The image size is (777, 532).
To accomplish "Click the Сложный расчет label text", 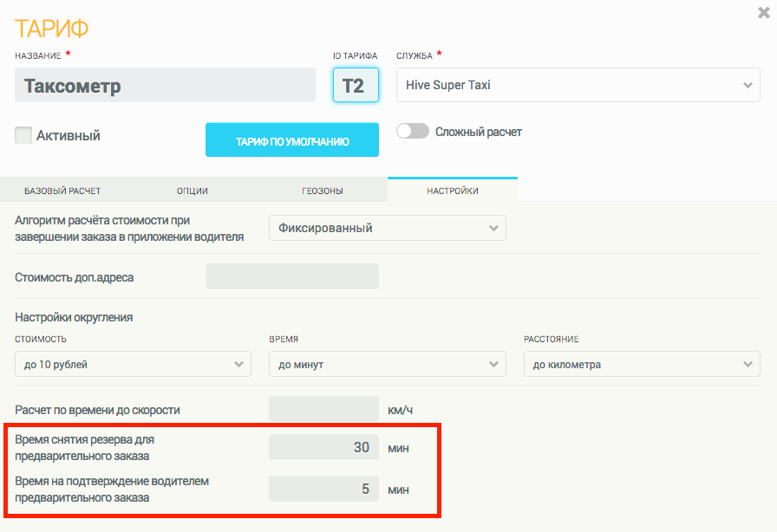I will click(479, 133).
